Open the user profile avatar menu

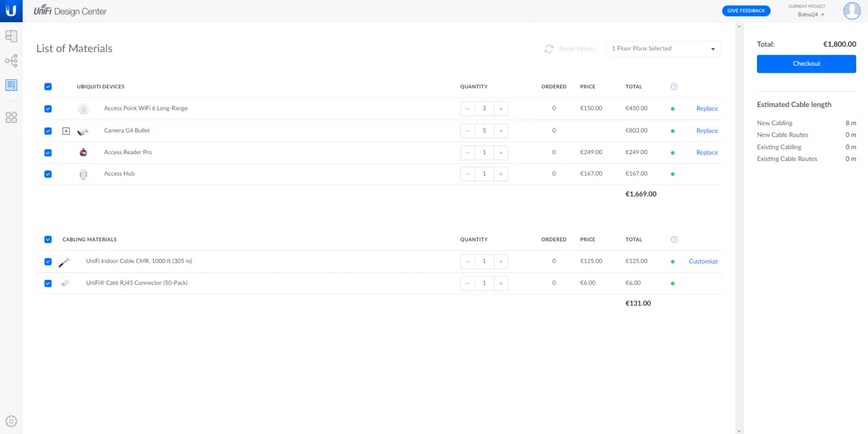(x=852, y=11)
